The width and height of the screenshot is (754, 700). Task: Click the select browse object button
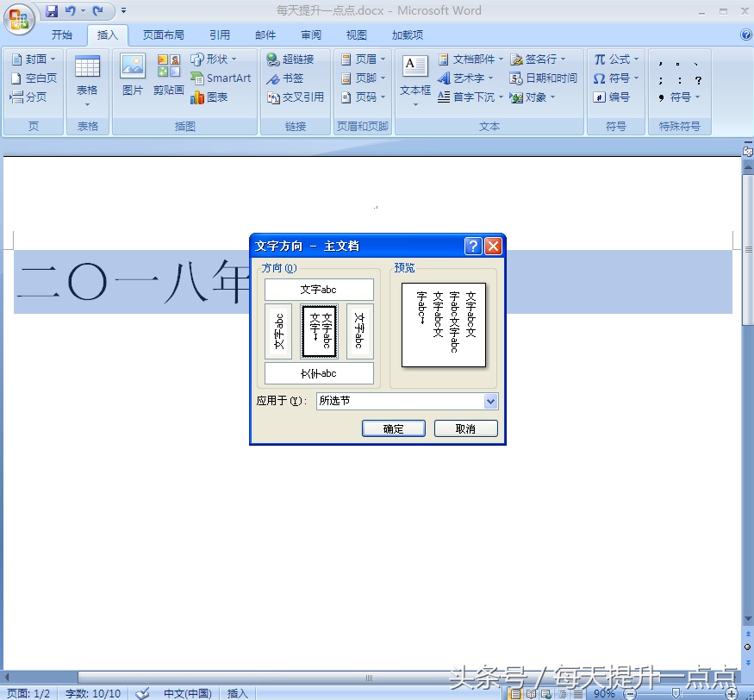click(x=748, y=647)
